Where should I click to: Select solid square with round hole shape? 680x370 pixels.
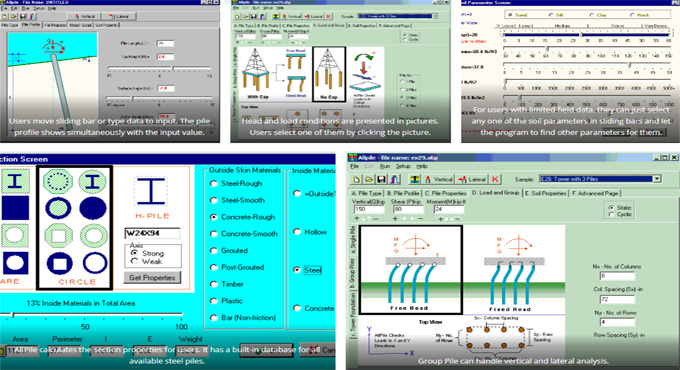pos(15,263)
